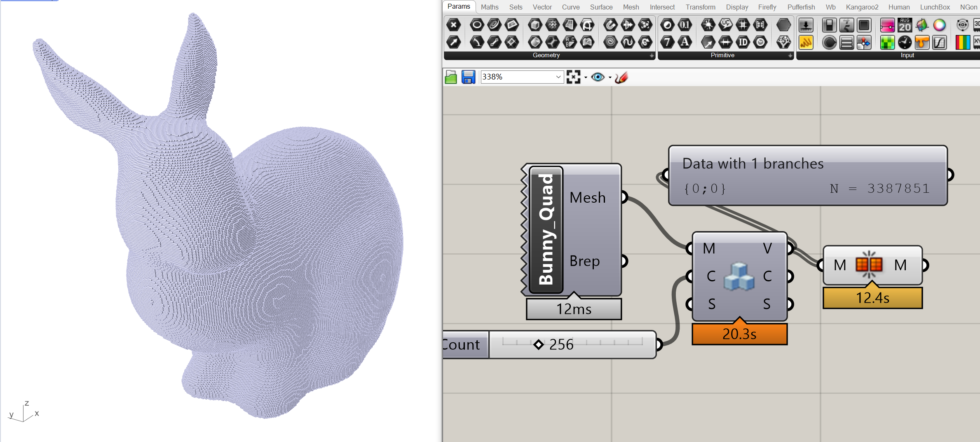Open a file with the green folder icon
The image size is (980, 442).
tap(451, 77)
